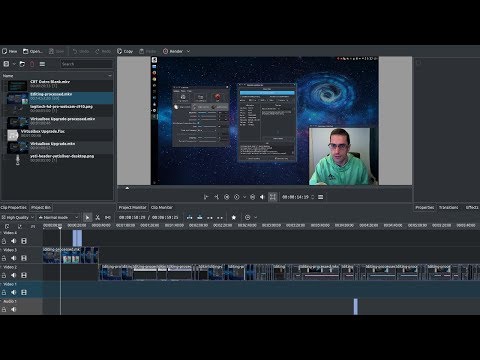Click the Copy toolbar button
This screenshot has height=360, width=480.
point(125,51)
